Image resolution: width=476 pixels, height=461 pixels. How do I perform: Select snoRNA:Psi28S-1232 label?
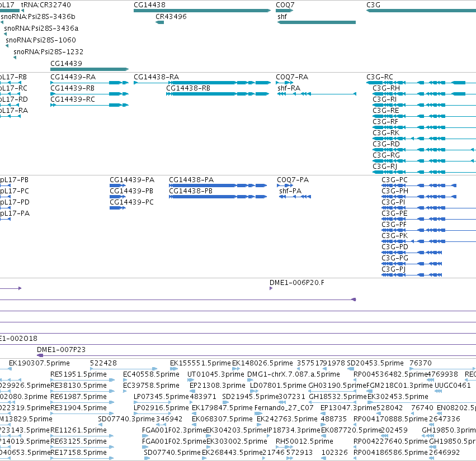point(48,52)
